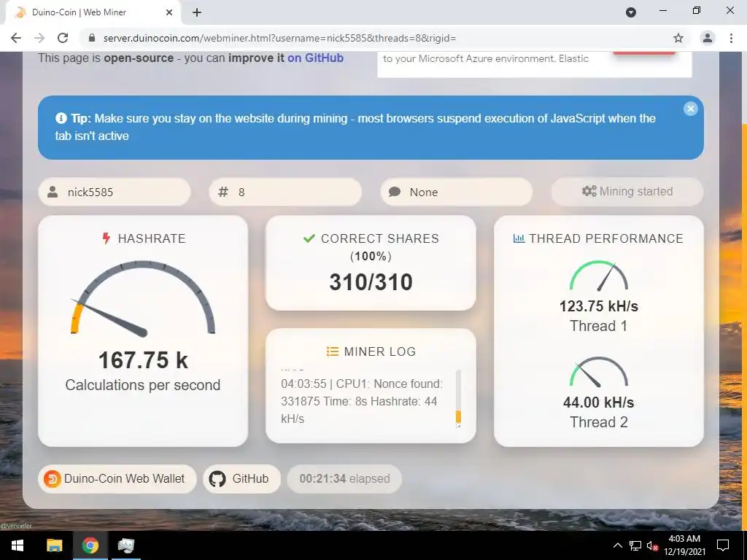Open the 'on GitHub' link
The height and width of the screenshot is (560, 747).
[315, 58]
